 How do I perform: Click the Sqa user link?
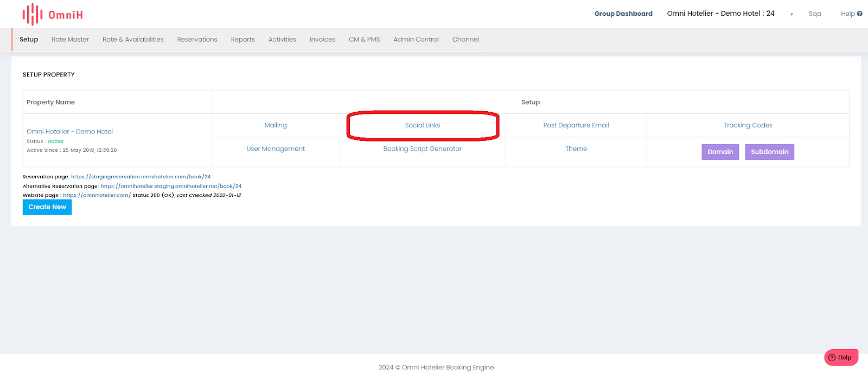814,14
